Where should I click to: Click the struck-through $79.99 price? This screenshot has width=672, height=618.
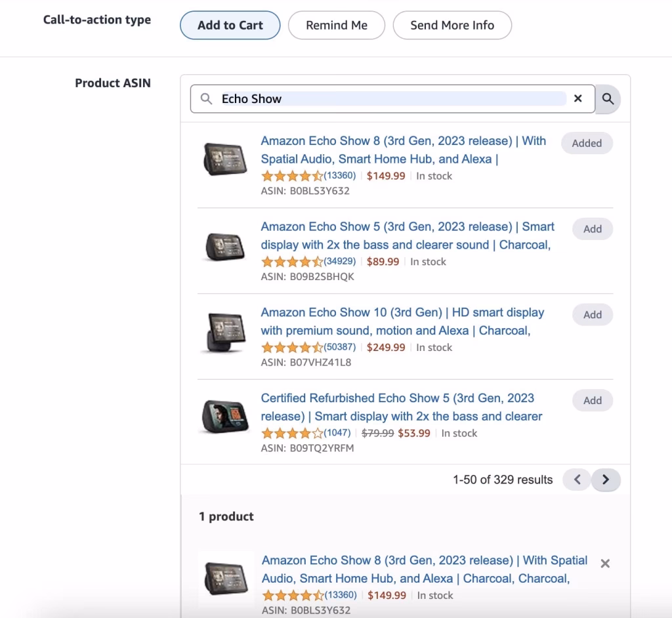coord(377,433)
